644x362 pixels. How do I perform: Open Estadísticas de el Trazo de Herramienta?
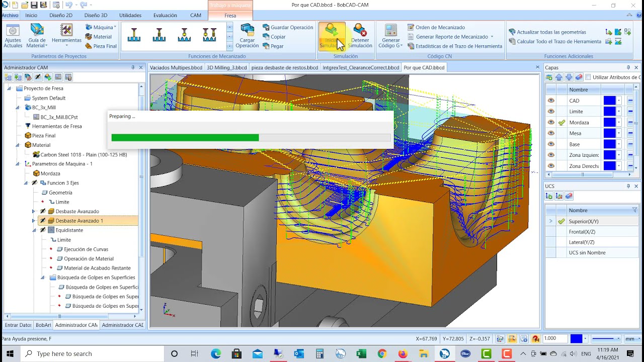pos(455,46)
